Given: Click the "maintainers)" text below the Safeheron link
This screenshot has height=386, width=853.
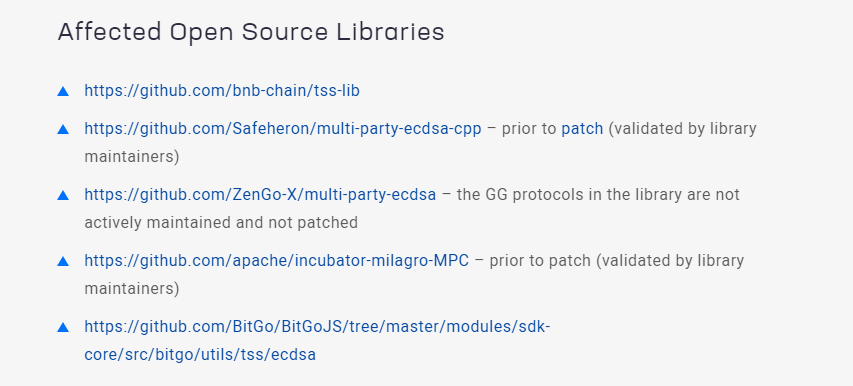Looking at the screenshot, I should coord(132,157).
